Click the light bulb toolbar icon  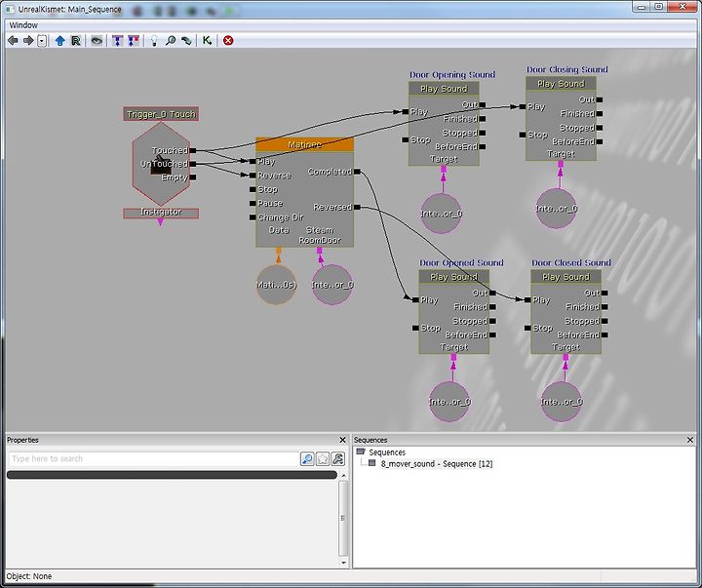(154, 41)
